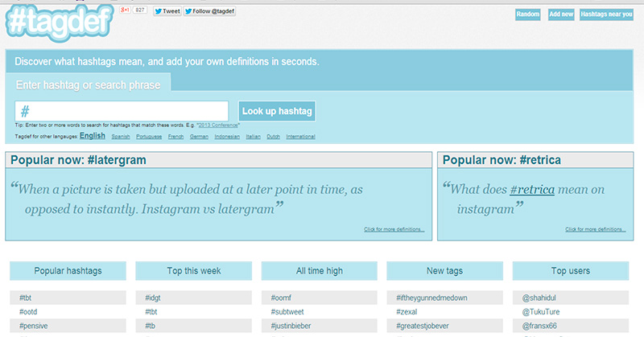
Task: Open the Random hashtag page
Action: pos(527,14)
